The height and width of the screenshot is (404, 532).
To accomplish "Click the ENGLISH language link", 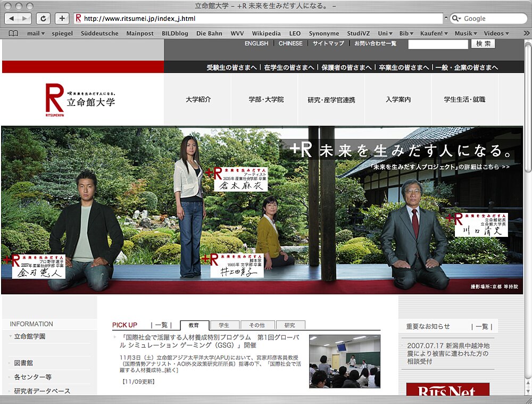I will [256, 44].
